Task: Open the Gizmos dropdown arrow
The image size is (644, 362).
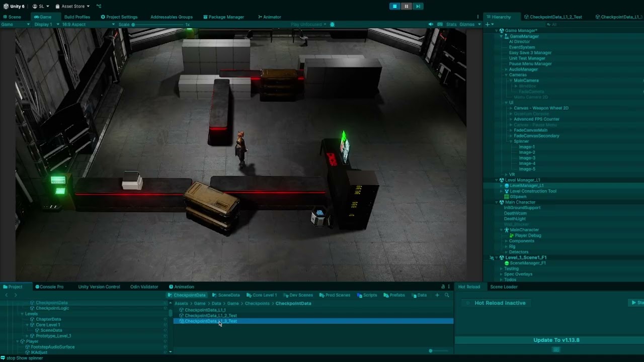Action: pos(479,24)
